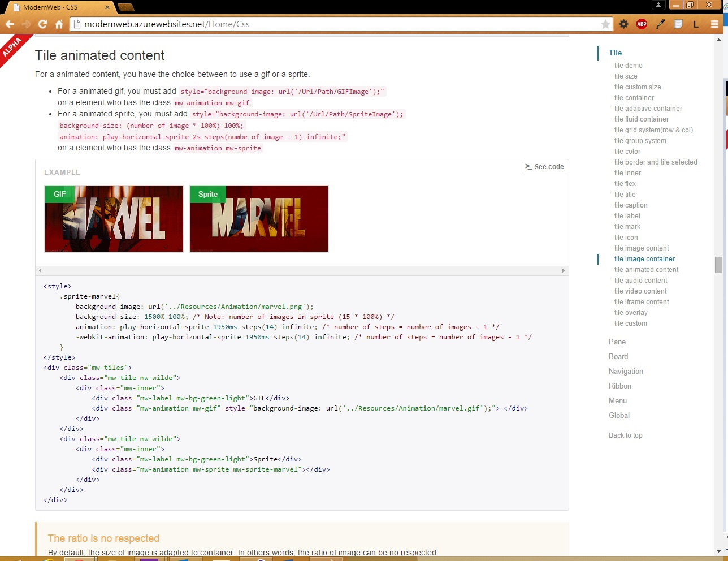Open the browser home page
This screenshot has height=561, width=728.
59,24
